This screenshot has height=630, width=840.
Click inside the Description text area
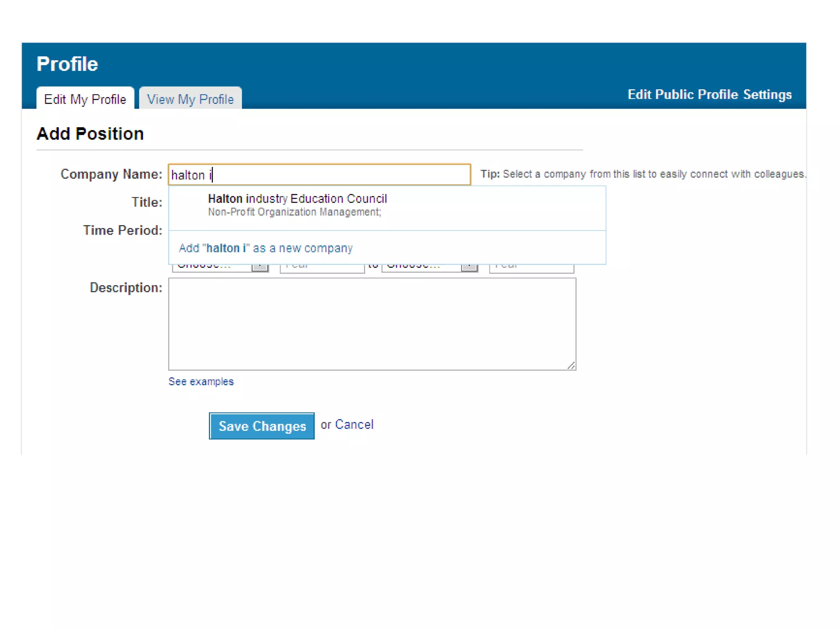[372, 324]
